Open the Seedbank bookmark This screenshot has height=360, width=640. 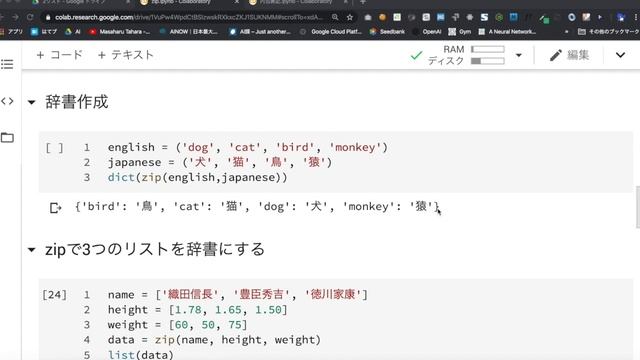pyautogui.click(x=388, y=31)
